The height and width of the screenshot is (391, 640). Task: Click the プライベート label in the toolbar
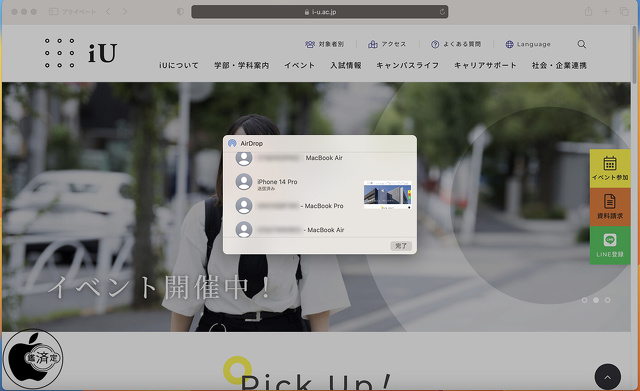tap(79, 12)
